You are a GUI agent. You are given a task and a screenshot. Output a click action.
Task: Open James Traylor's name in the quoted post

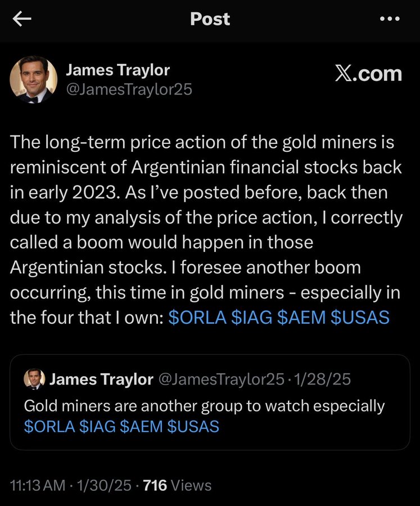point(101,379)
